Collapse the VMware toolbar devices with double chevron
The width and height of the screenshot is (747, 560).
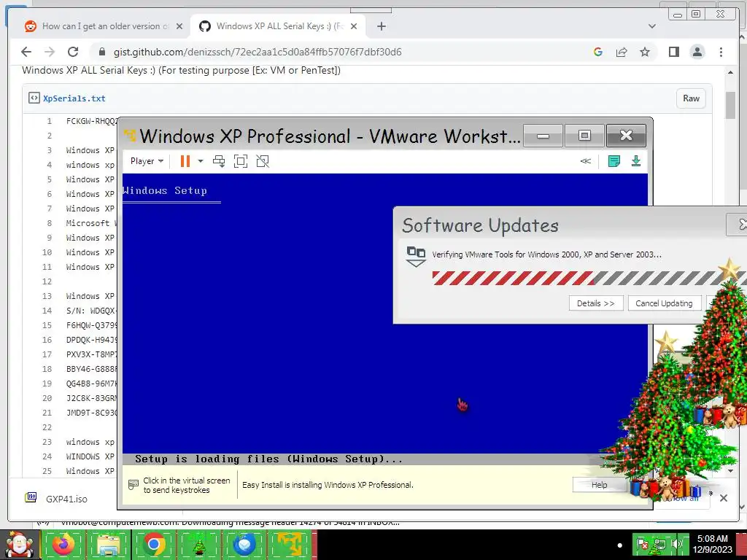pyautogui.click(x=586, y=161)
